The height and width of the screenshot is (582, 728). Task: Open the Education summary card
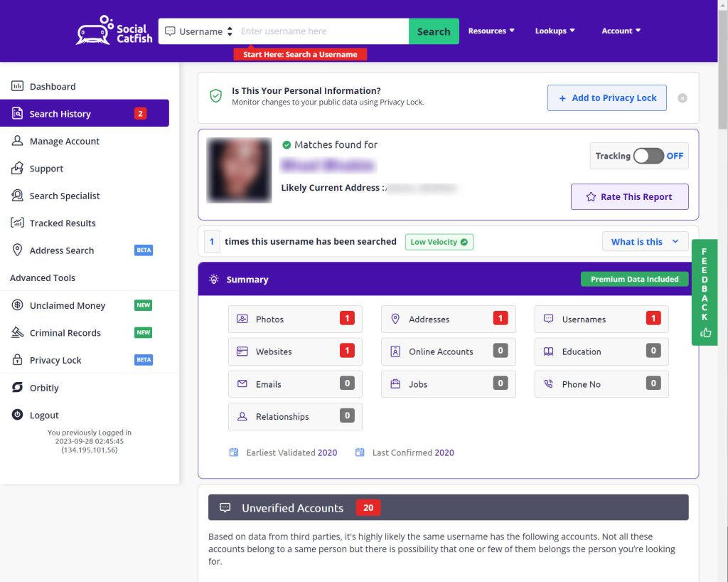coord(601,351)
